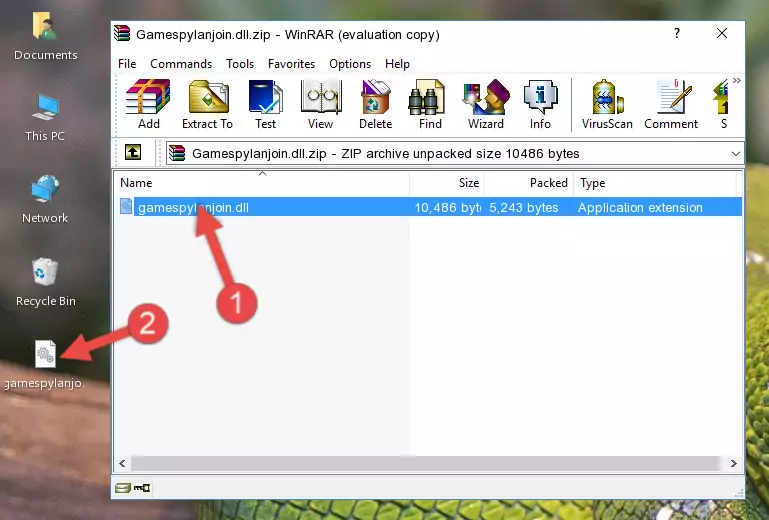
Task: Open the Favorites menu
Action: click(291, 64)
